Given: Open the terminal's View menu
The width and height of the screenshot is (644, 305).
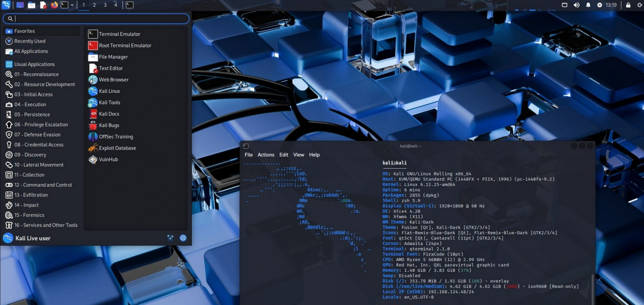Looking at the screenshot, I should coord(298,155).
